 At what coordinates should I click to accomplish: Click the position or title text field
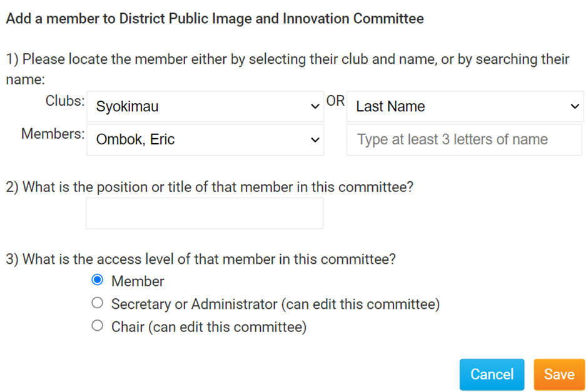(205, 213)
